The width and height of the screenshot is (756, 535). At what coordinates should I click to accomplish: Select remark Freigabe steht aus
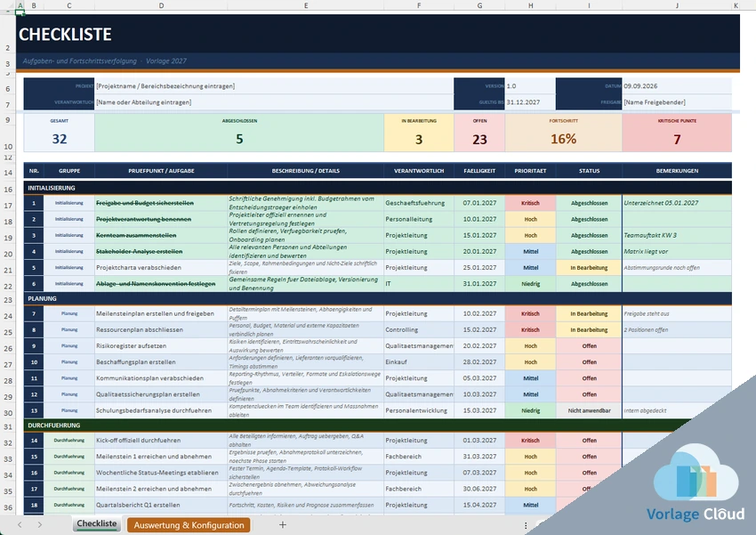click(x=677, y=313)
